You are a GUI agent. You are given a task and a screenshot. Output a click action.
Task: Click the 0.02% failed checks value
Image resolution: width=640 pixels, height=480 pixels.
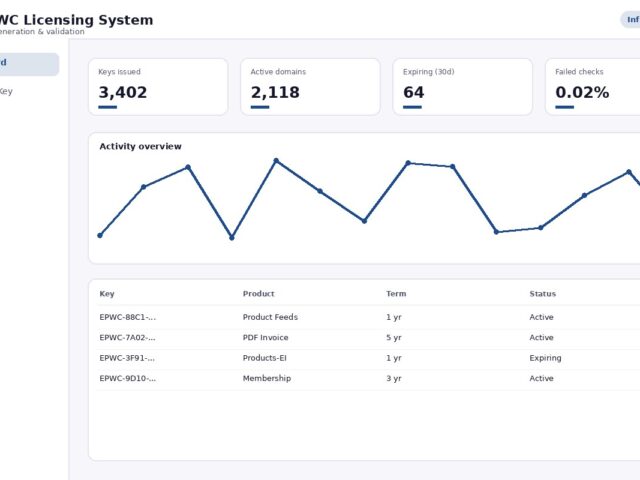click(x=582, y=92)
